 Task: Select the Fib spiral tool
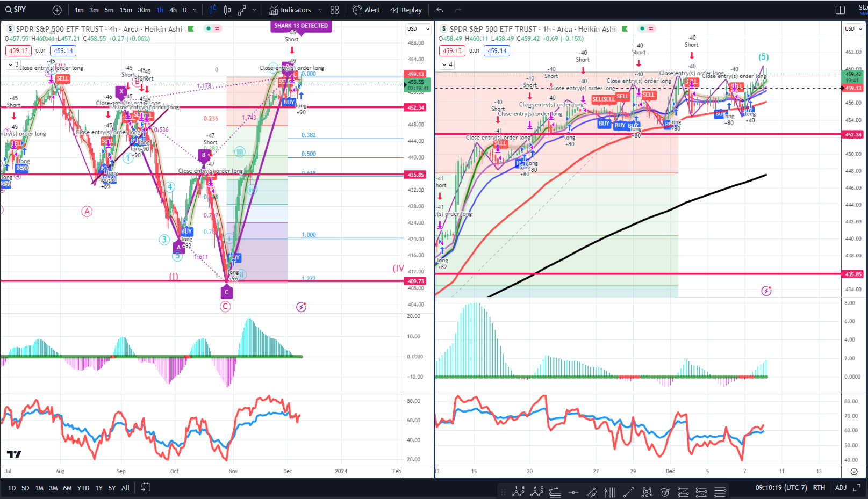pos(665,492)
